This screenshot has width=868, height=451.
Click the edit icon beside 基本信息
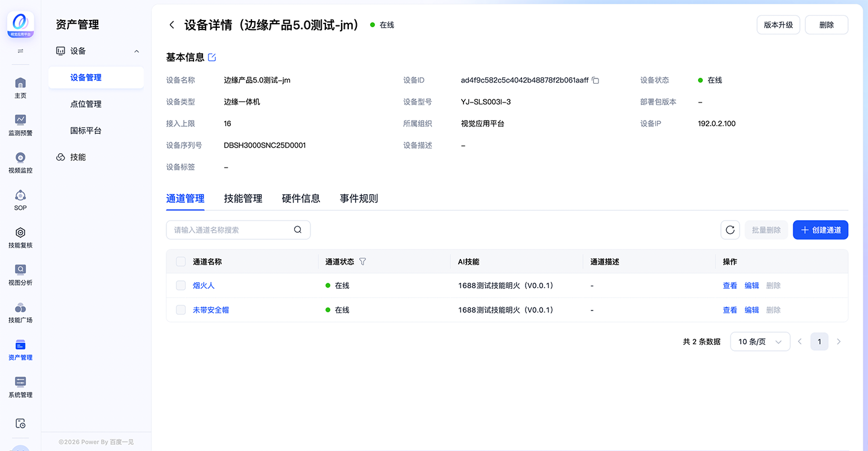[x=212, y=57]
